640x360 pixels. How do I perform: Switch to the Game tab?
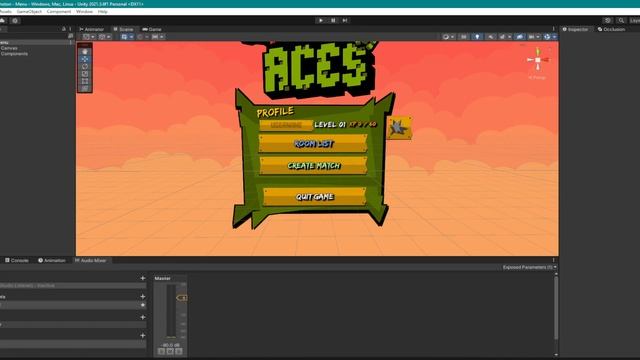[x=152, y=29]
